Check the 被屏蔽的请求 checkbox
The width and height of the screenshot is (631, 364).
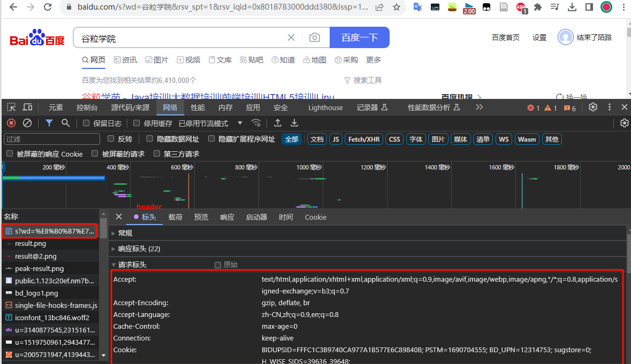click(x=95, y=153)
